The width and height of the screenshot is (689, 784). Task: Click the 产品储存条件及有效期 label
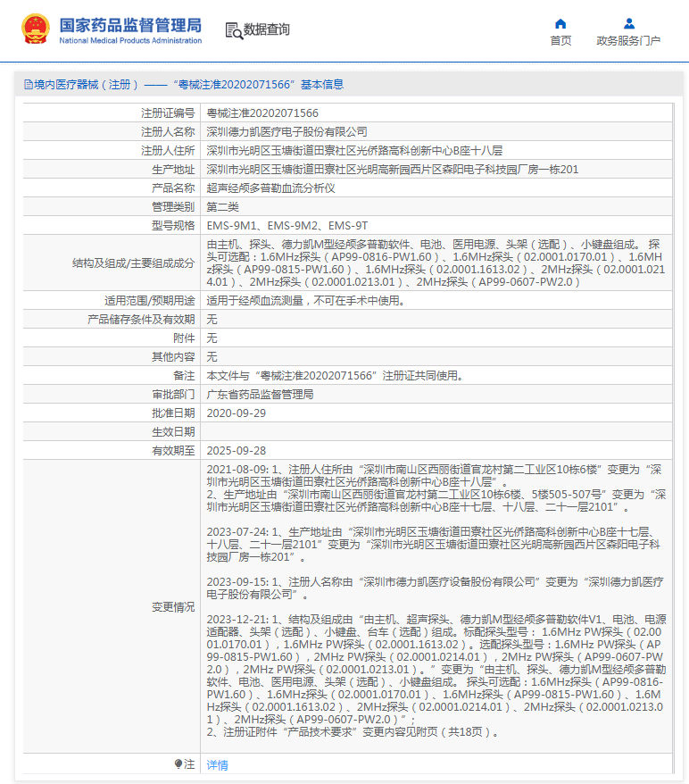pos(141,320)
